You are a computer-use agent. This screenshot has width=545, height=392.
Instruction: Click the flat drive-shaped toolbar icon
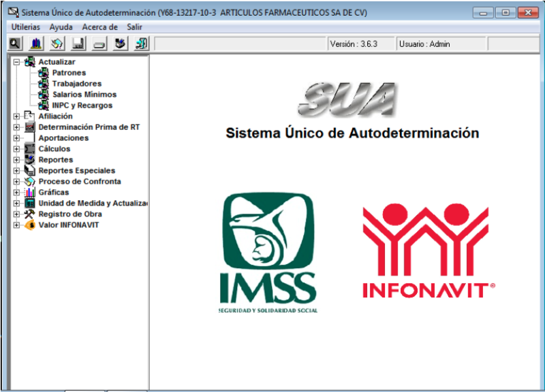(x=99, y=44)
